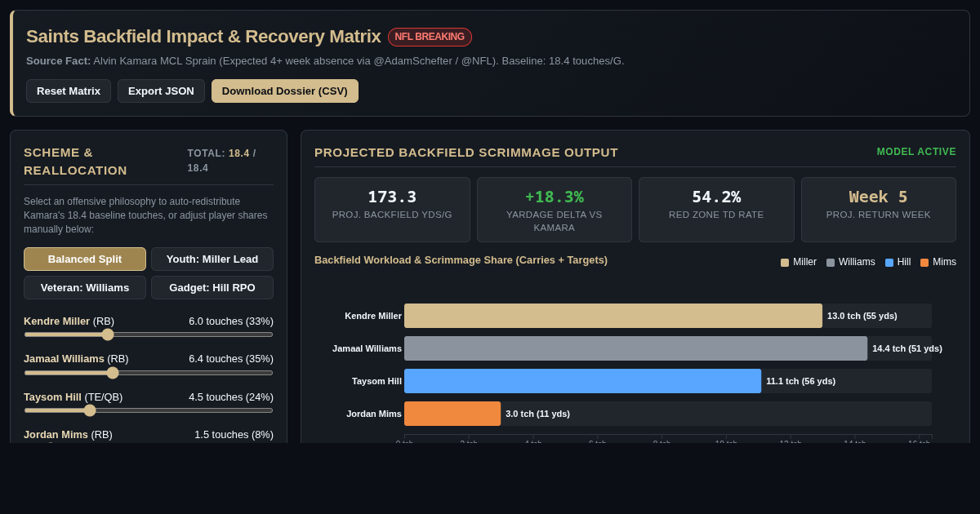Click the '6.0 touches (33%)' value
The width and height of the screenshot is (980, 514).
point(231,321)
